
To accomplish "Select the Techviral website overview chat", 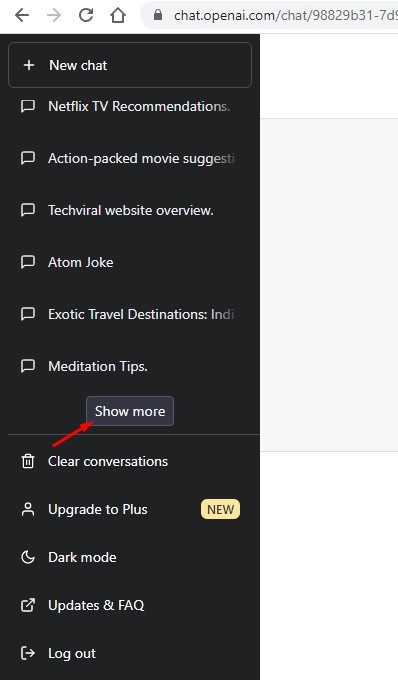I will pos(130,210).
